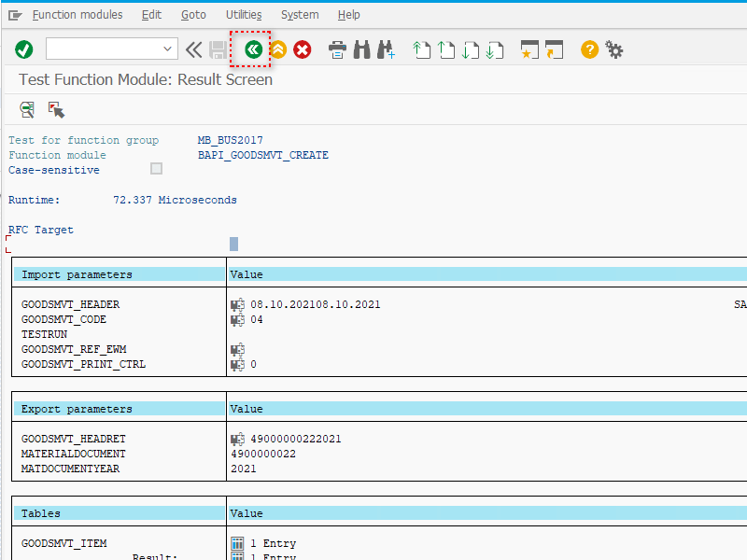Open Customize Local Layout gear icon
Screen dimensions: 747x560
pyautogui.click(x=614, y=49)
